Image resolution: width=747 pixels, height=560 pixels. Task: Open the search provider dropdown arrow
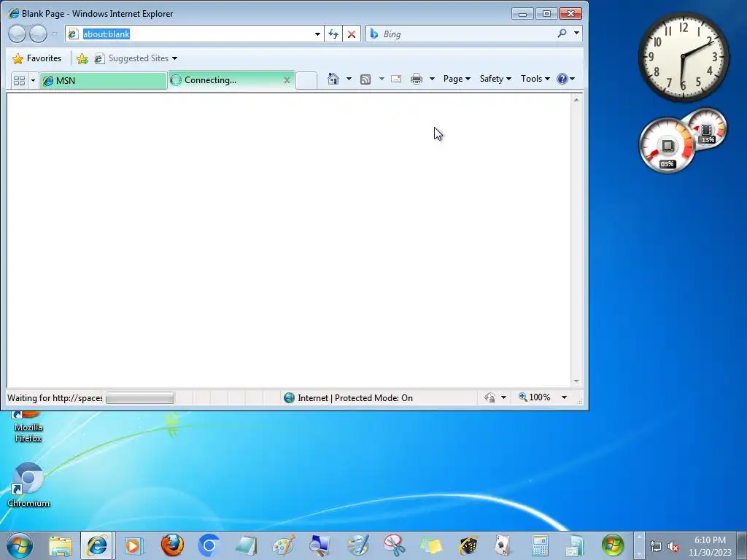576,34
